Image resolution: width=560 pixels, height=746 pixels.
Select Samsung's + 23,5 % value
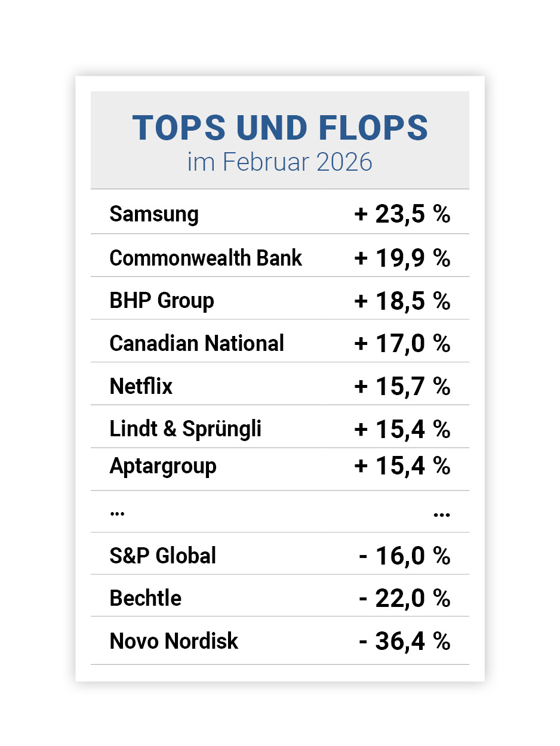click(402, 214)
